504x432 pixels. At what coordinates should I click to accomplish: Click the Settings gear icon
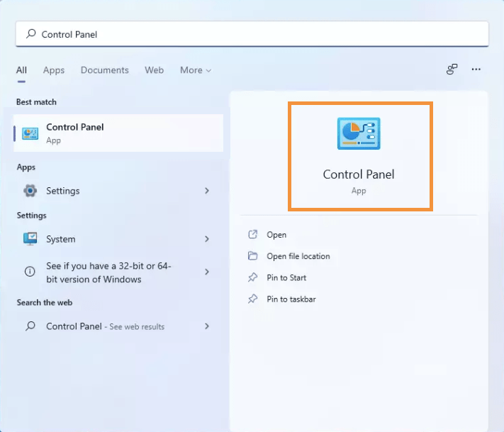pyautogui.click(x=30, y=191)
